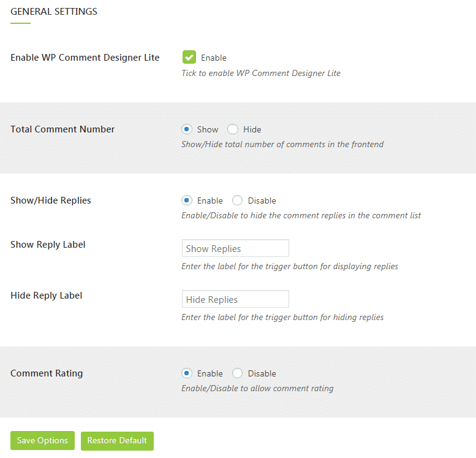Choose Enable for Show/Hide Replies
This screenshot has height=458, width=476.
click(x=187, y=200)
